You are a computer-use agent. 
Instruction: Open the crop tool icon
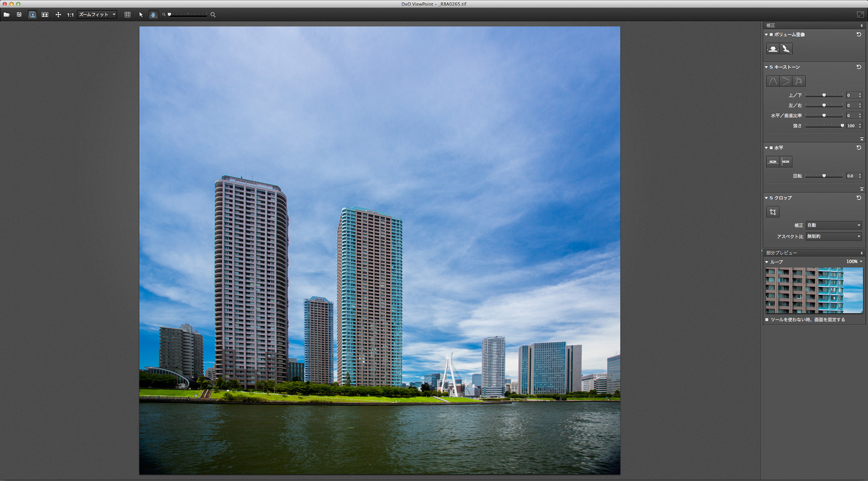773,212
